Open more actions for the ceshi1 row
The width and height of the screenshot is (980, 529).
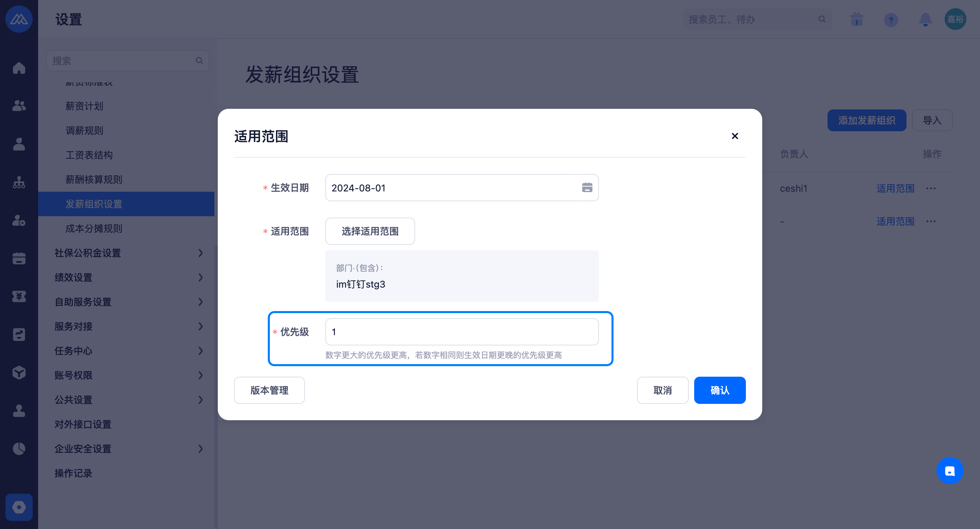coord(931,188)
